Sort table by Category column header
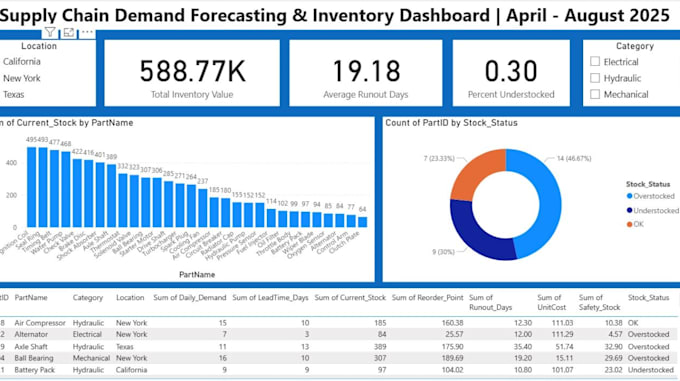The height and width of the screenshot is (381, 680). coord(88,298)
